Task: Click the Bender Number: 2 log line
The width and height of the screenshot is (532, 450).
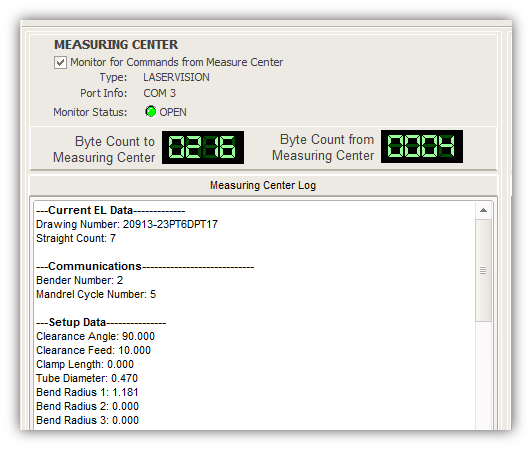Action: [x=80, y=280]
